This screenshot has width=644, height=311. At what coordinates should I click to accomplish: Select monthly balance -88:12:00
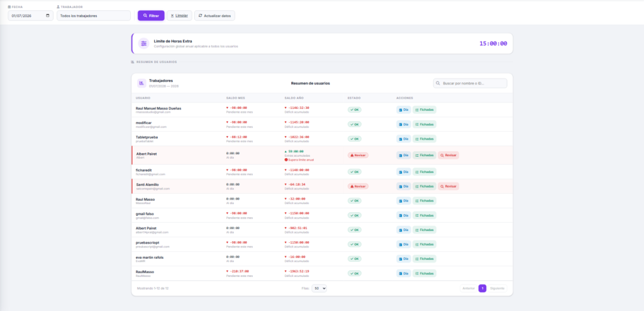[236, 137]
